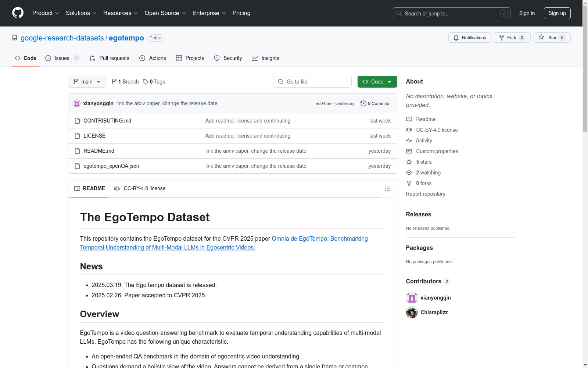This screenshot has height=368, width=588.
Task: Click xianyongqin avatar in commit row
Action: click(77, 103)
